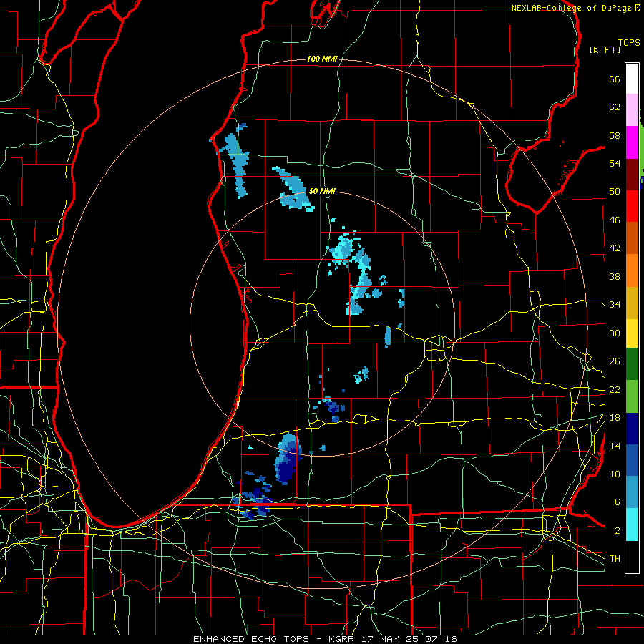The width and height of the screenshot is (644, 644).
Task: Click the legend value "50"
Action: [615, 192]
